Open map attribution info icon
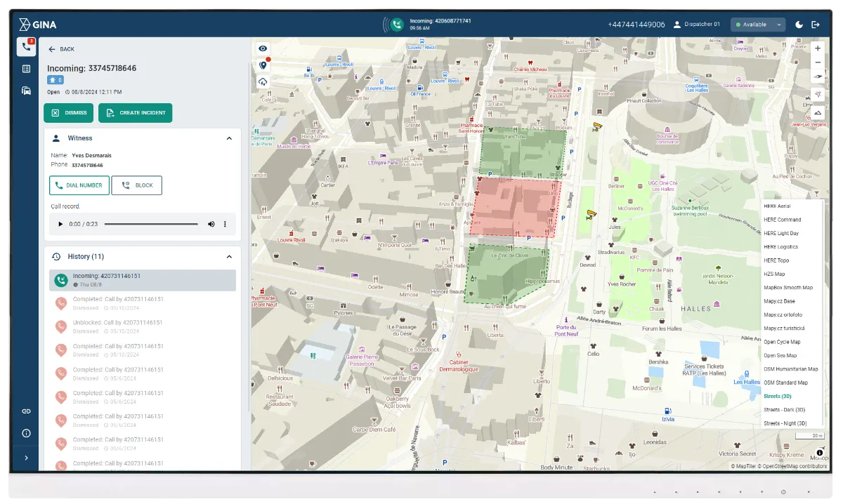843x504 pixels. (819, 453)
